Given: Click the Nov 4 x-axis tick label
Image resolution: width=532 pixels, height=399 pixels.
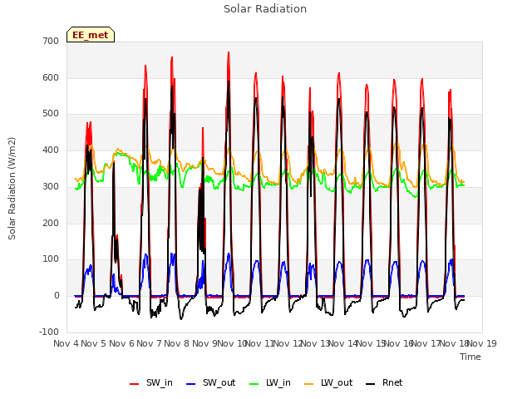Looking at the screenshot, I should (66, 343).
